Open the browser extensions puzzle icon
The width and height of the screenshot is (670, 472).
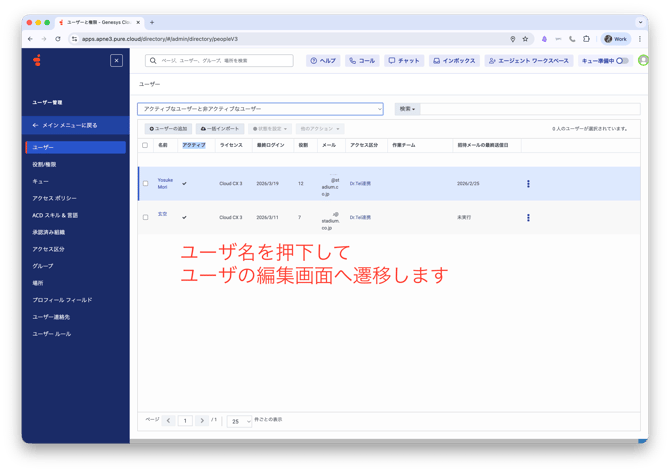click(x=586, y=39)
